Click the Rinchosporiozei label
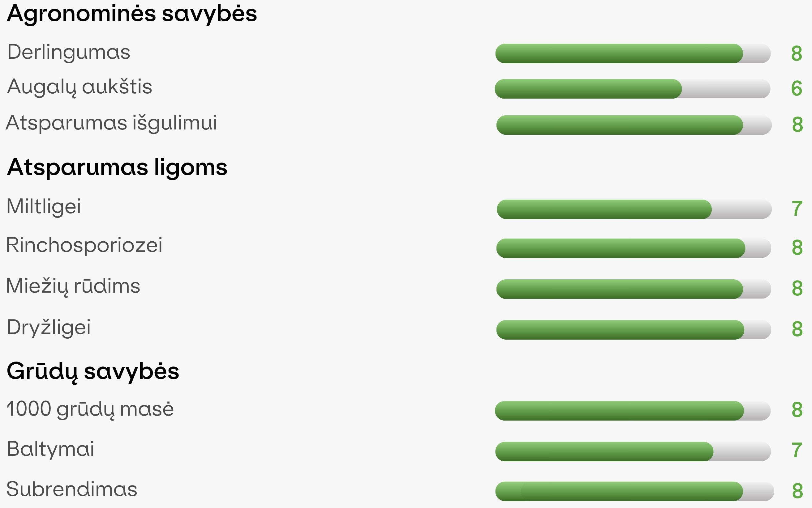 tap(84, 245)
